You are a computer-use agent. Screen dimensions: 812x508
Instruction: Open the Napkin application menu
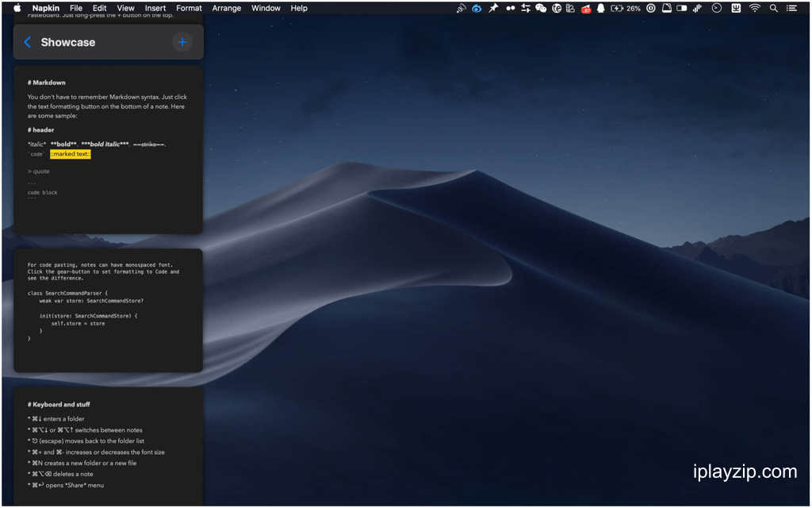(x=45, y=8)
